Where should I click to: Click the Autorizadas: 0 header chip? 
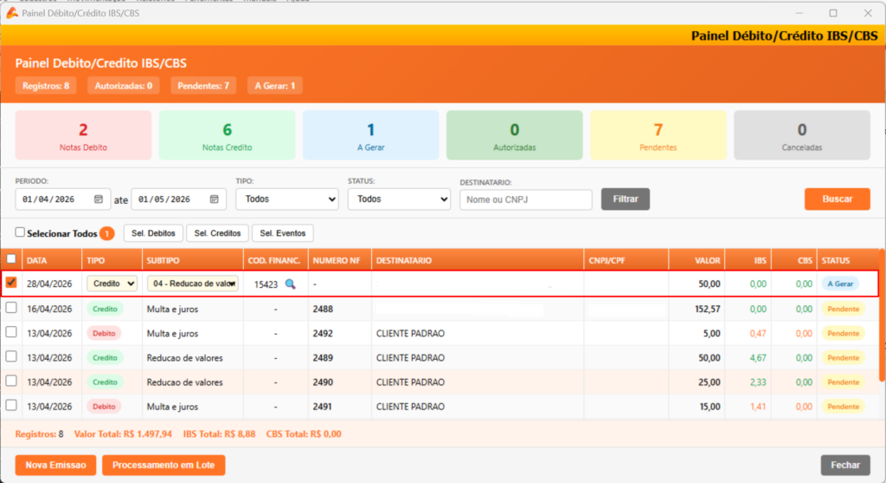[123, 86]
